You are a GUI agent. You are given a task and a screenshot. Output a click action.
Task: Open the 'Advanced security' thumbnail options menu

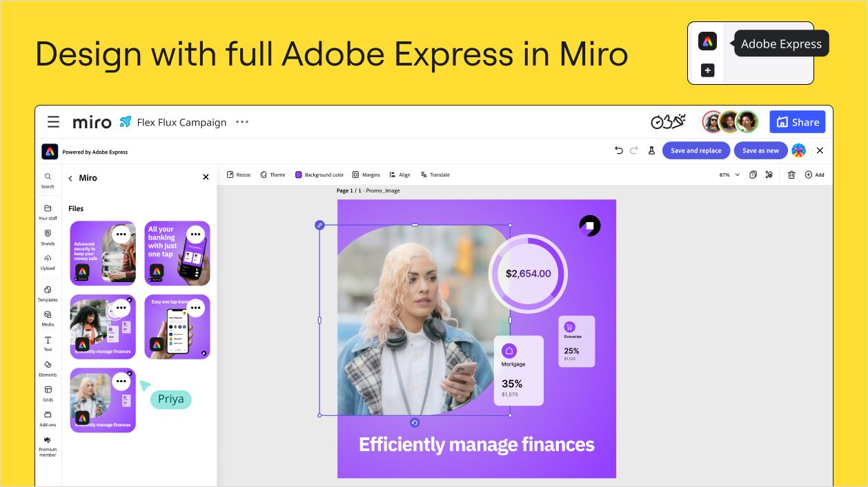coord(121,235)
